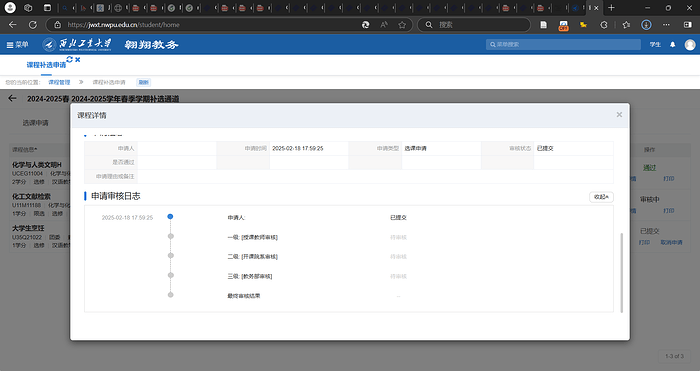
Task: Close the 课程详情 dialog with the X
Action: point(619,115)
